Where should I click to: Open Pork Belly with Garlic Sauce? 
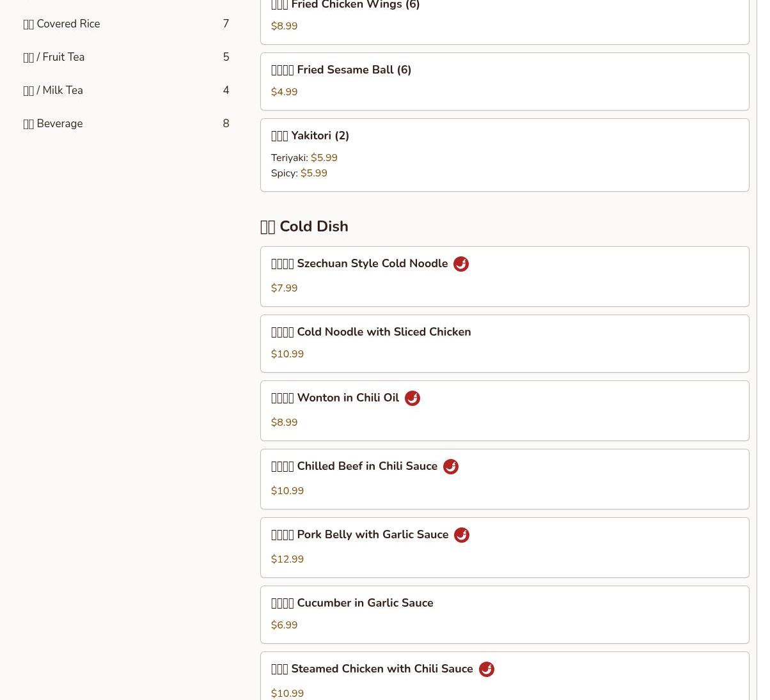click(x=505, y=548)
